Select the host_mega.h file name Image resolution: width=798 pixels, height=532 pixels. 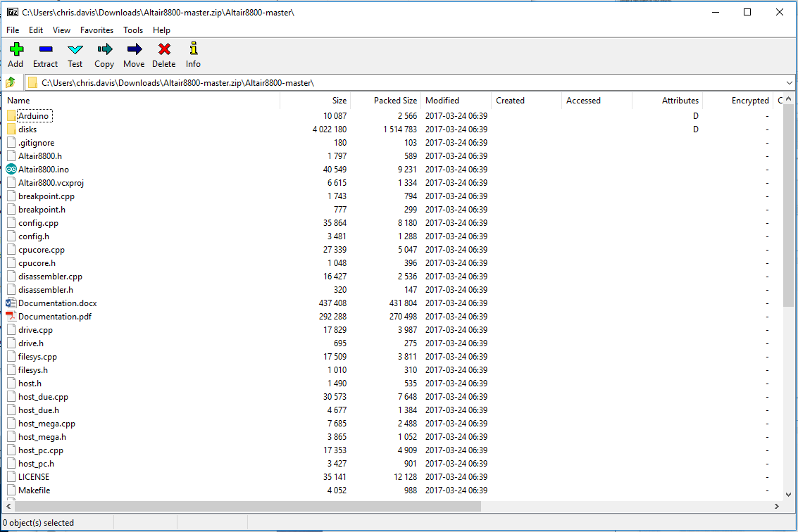[x=42, y=437]
